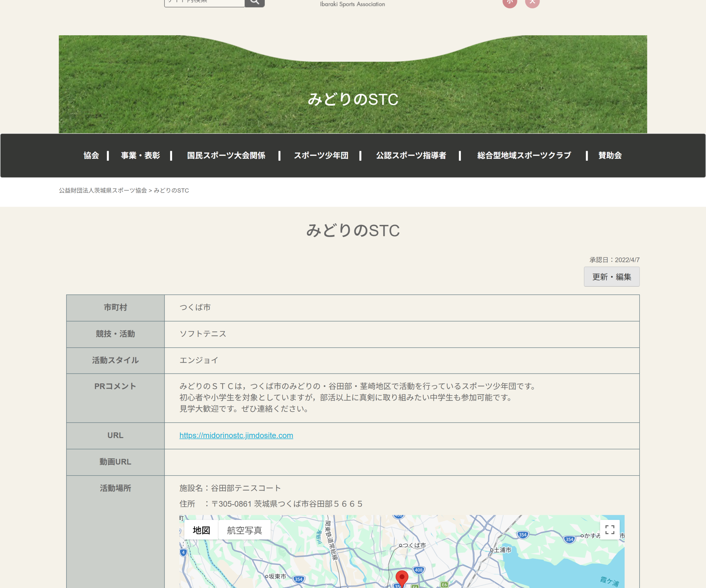706x588 pixels.
Task: Toggle the map fullscreen view icon
Action: tap(609, 530)
